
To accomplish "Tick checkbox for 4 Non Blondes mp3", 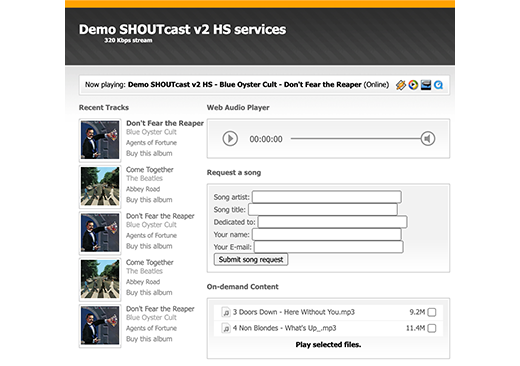I will pyautogui.click(x=432, y=328).
